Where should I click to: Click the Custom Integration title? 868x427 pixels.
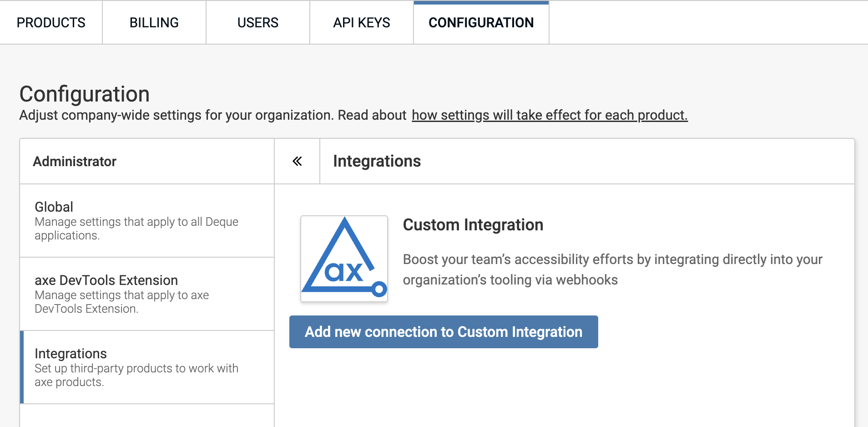(473, 224)
